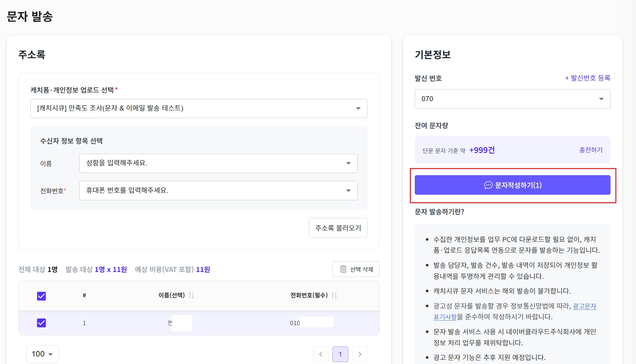This screenshot has width=636, height=364.
Task: Click the 충전하기 link
Action: [591, 150]
